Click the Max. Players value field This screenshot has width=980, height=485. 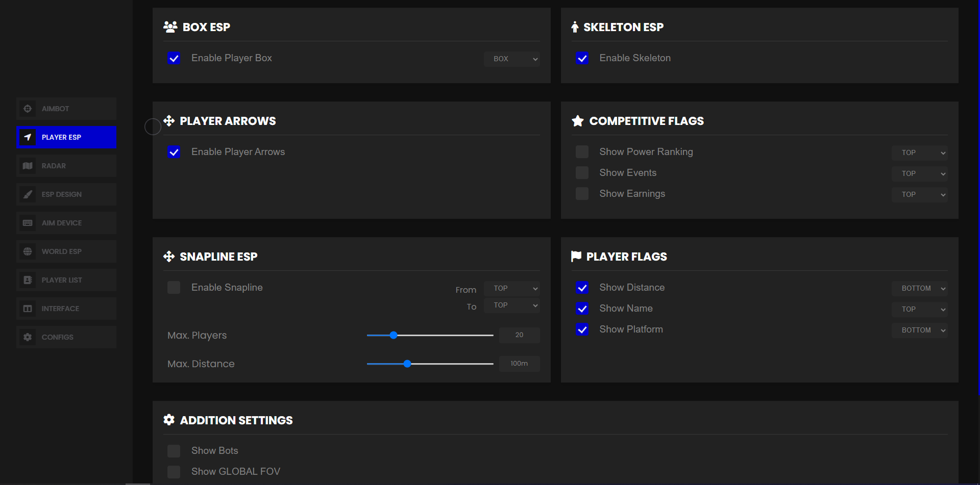click(x=519, y=335)
